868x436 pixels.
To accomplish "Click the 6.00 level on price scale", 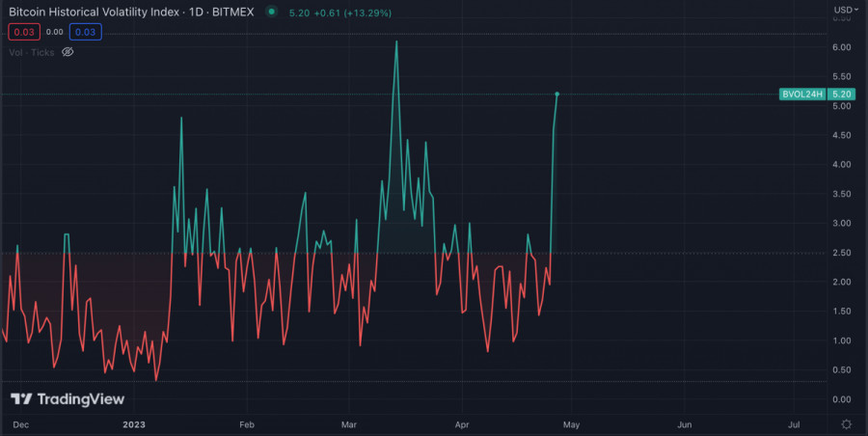I will (x=841, y=47).
